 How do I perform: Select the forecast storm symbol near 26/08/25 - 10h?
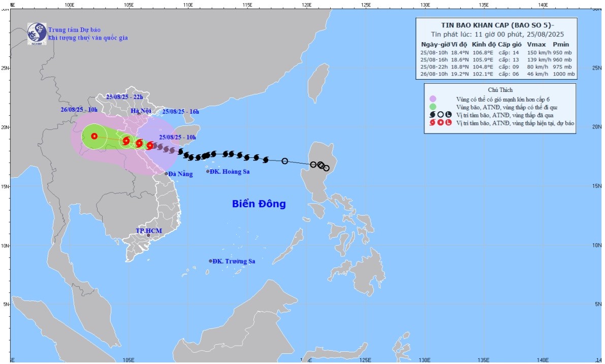click(x=94, y=136)
